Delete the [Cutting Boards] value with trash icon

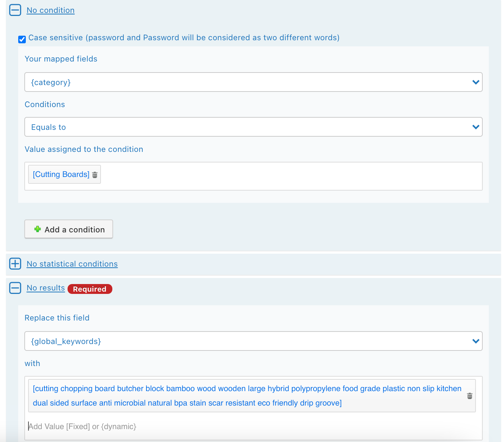95,175
